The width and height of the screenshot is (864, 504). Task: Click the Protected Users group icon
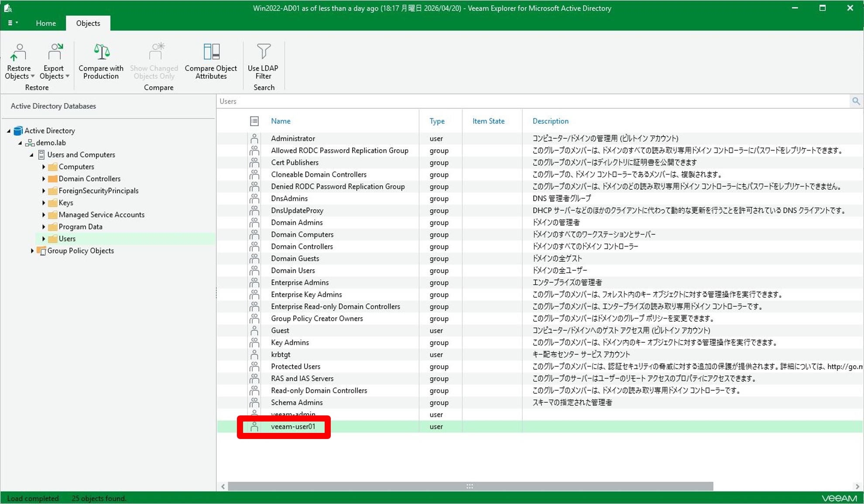click(254, 367)
